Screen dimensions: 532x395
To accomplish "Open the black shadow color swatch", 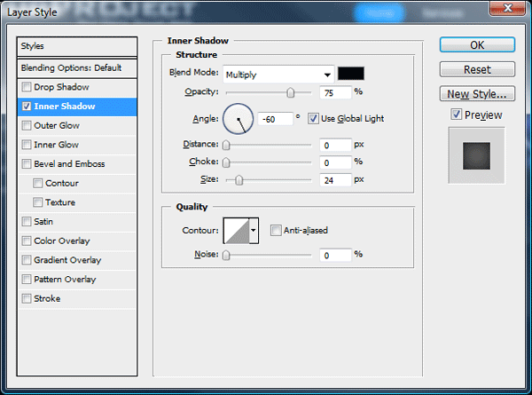I will (351, 74).
